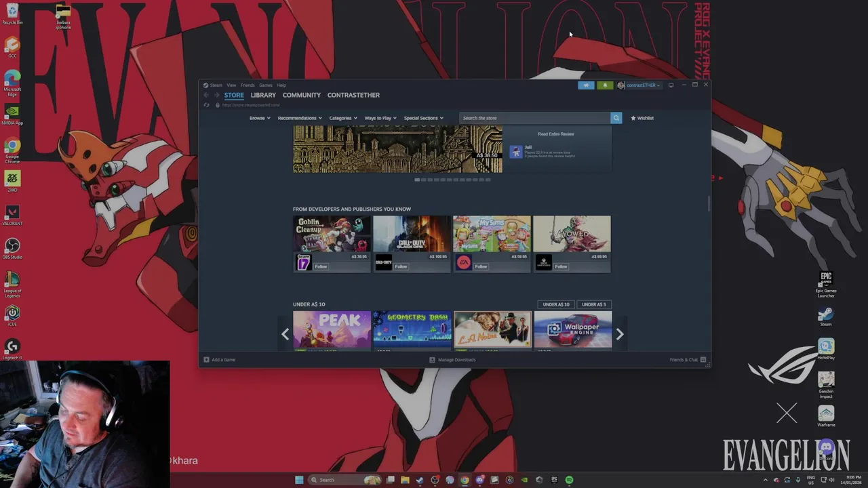Show next Under A$10 games arrow

click(619, 333)
